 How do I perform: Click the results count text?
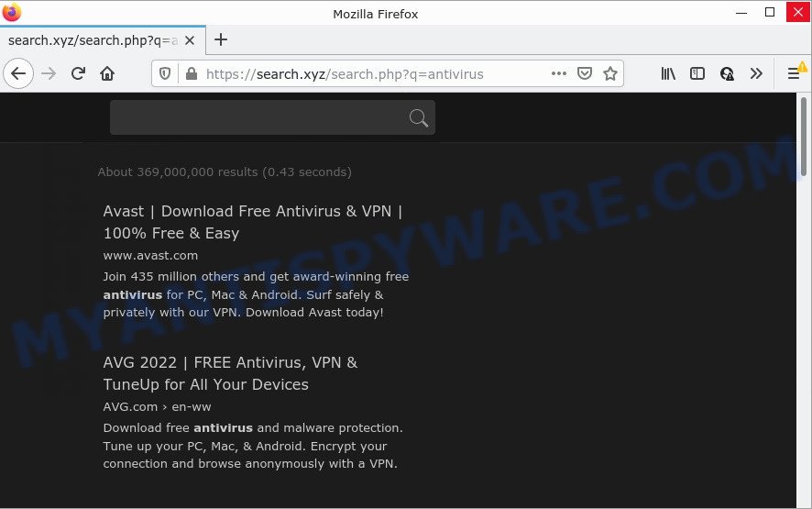[x=225, y=172]
